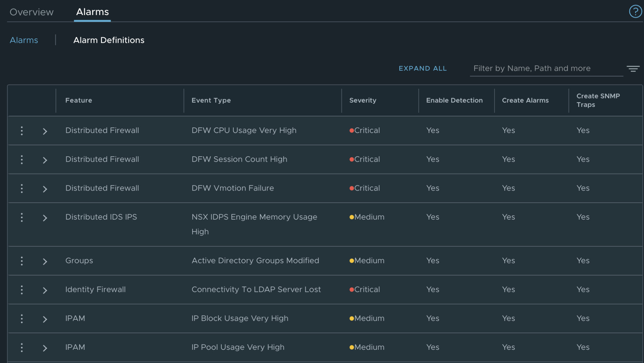Expand the DFW CPU Usage Very High row

coord(45,131)
